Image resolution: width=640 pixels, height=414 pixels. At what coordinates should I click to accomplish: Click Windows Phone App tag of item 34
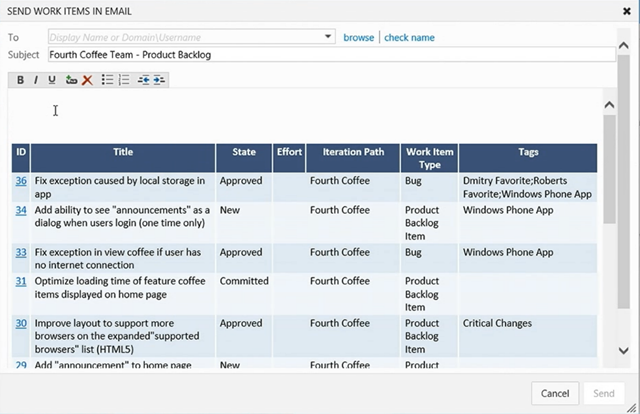click(508, 210)
